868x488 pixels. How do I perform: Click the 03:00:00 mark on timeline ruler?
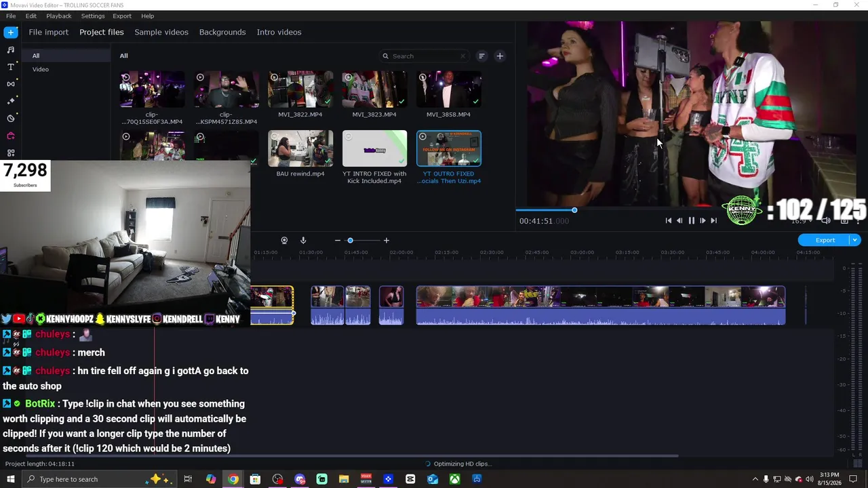[x=582, y=253]
